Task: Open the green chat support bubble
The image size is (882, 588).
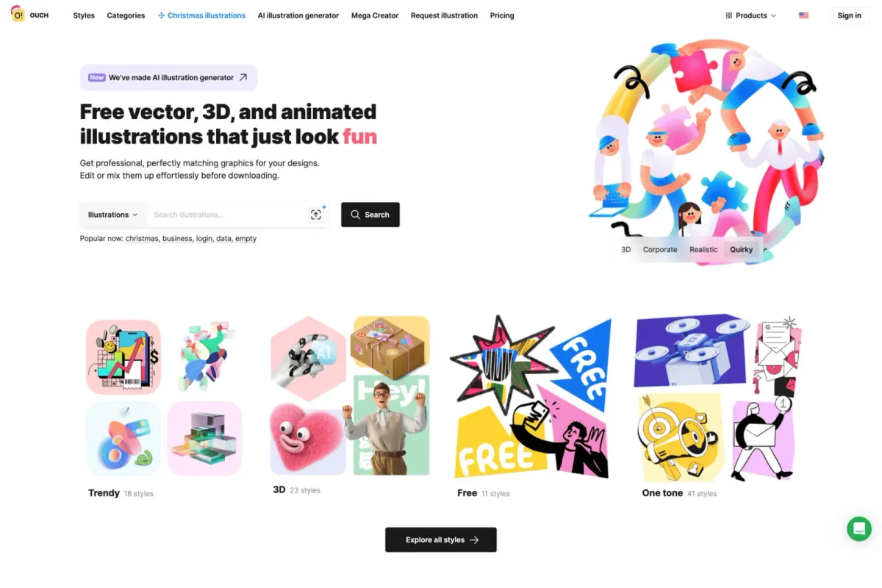Action: [858, 528]
